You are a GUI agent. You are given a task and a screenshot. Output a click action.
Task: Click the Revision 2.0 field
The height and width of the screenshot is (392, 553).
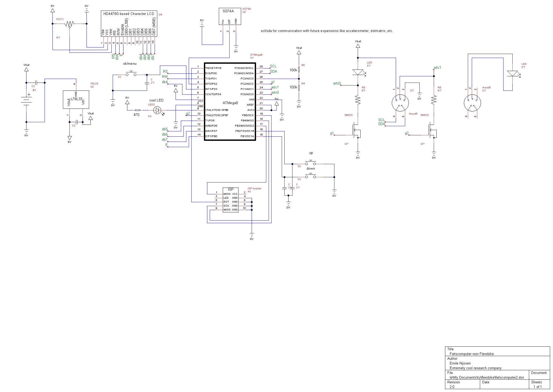tap(452, 386)
